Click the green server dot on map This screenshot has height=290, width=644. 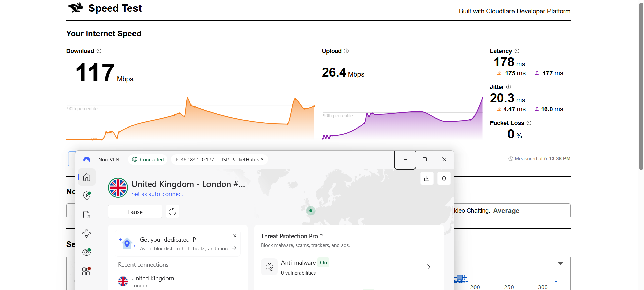pyautogui.click(x=311, y=211)
